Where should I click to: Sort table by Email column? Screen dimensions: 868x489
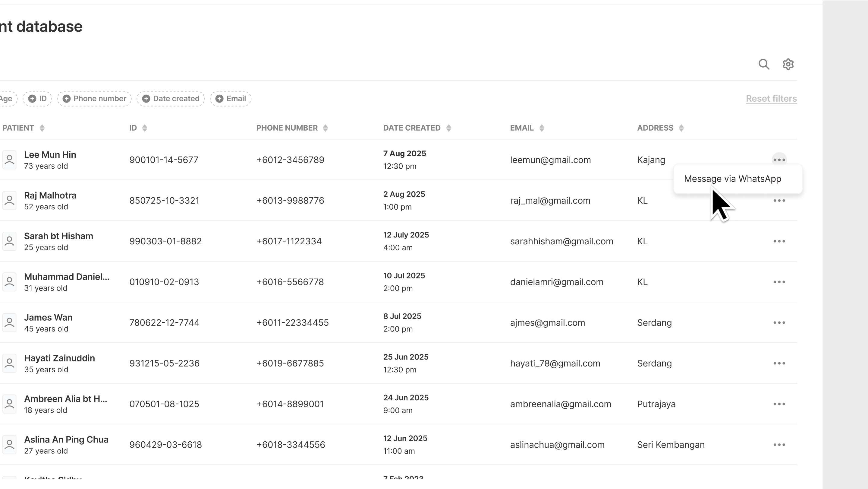coord(542,128)
